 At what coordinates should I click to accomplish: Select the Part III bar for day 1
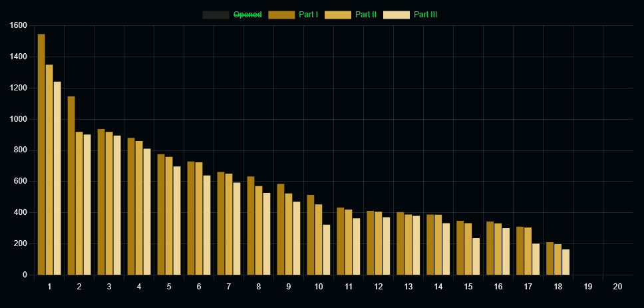point(57,178)
